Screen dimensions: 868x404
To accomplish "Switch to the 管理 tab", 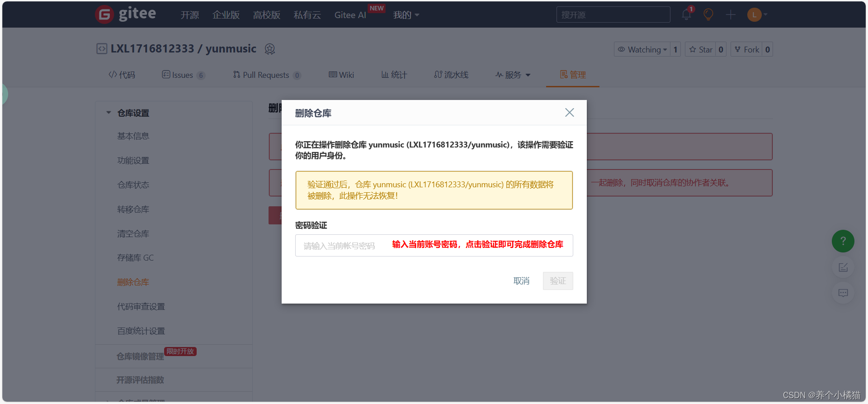I will pyautogui.click(x=573, y=75).
